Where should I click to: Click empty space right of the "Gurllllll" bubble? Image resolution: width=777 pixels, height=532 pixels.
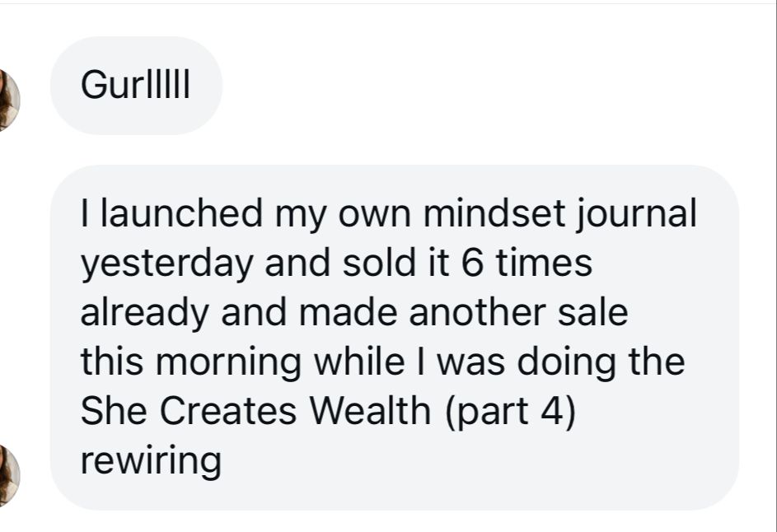[494, 86]
